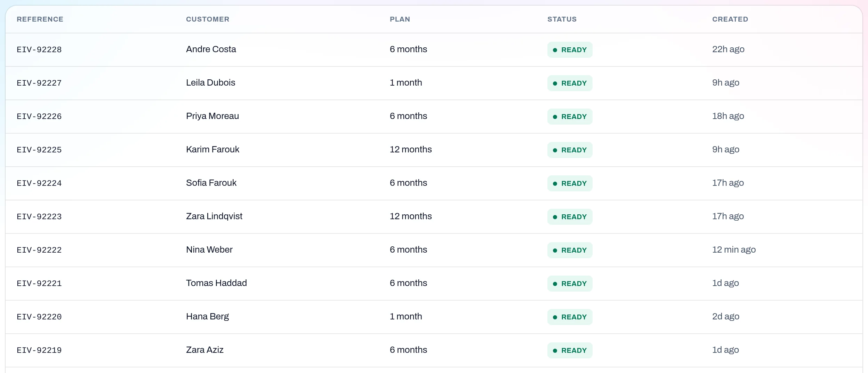Select customer Andre Costa
Image resolution: width=868 pixels, height=373 pixels.
click(x=211, y=49)
